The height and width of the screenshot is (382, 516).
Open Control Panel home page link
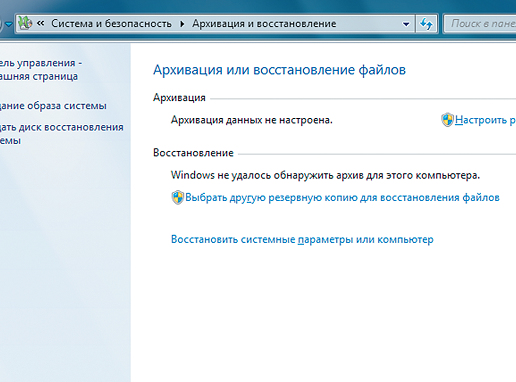coord(41,70)
